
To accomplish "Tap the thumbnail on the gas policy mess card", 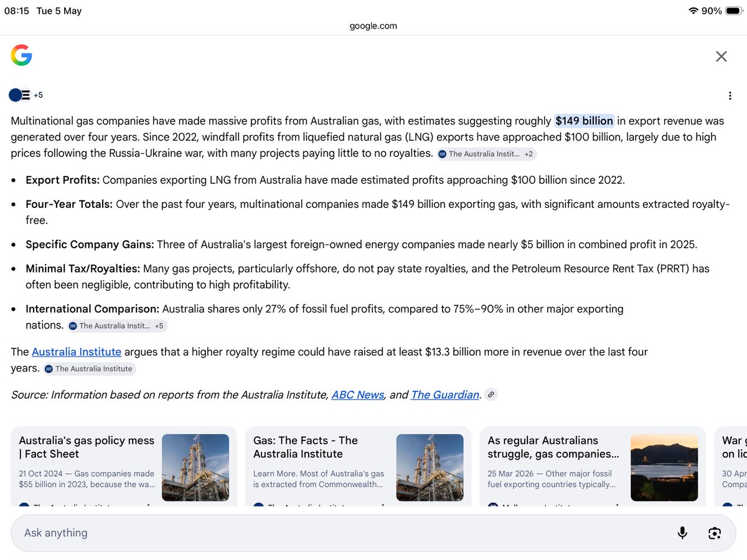I will [x=195, y=467].
